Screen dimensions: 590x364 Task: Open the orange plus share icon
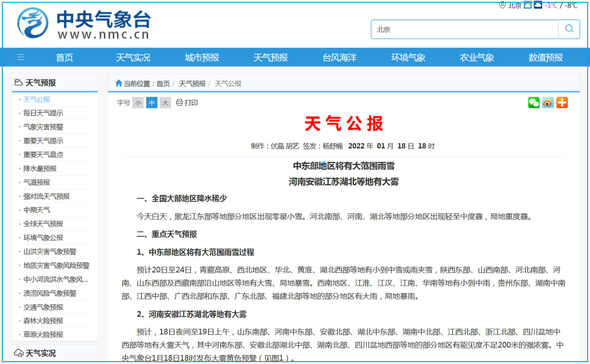[x=562, y=102]
